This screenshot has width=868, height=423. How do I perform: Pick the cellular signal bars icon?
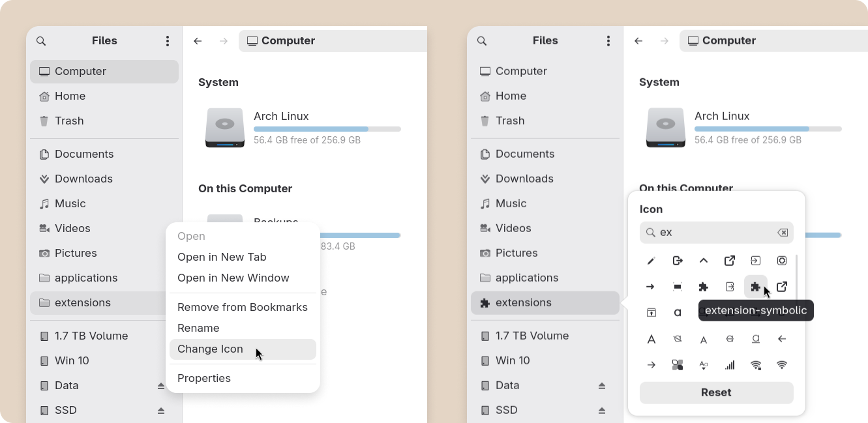click(730, 365)
